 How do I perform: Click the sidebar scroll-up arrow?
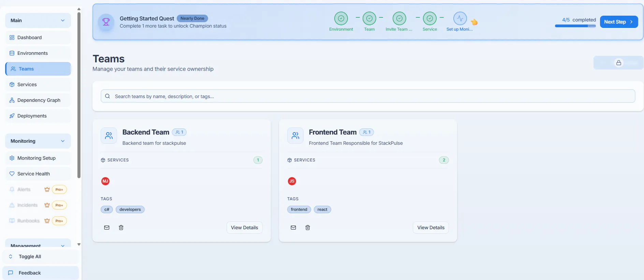click(79, 9)
